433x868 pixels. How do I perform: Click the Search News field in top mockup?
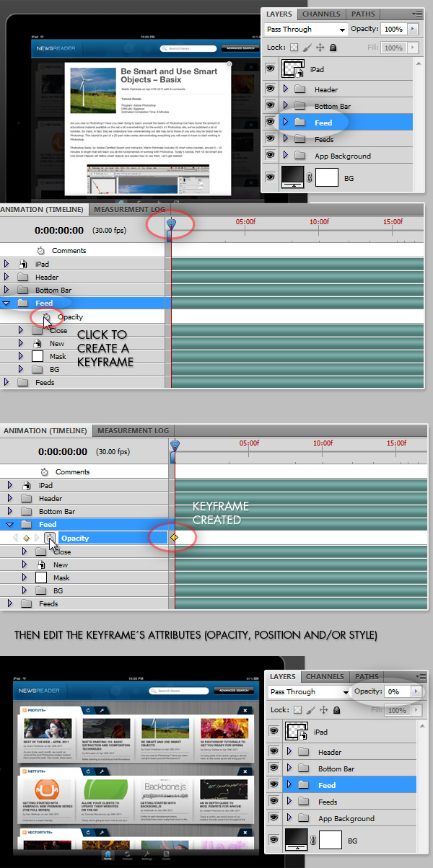(x=188, y=48)
